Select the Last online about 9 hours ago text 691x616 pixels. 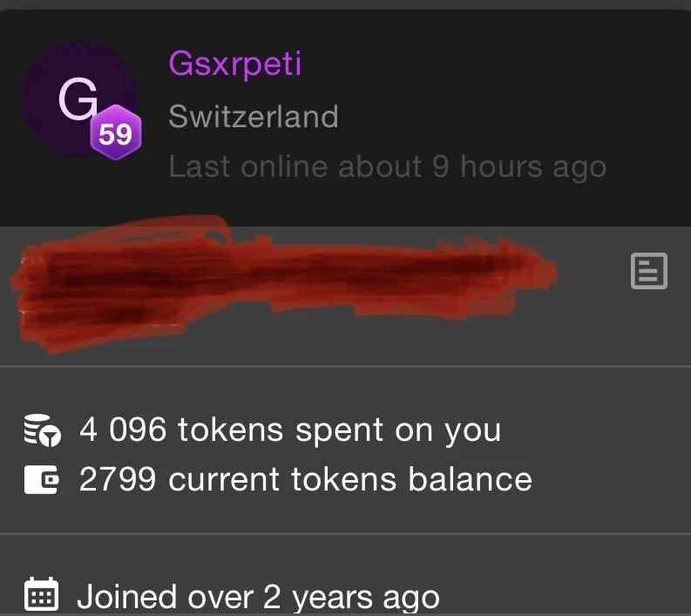pyautogui.click(x=386, y=166)
